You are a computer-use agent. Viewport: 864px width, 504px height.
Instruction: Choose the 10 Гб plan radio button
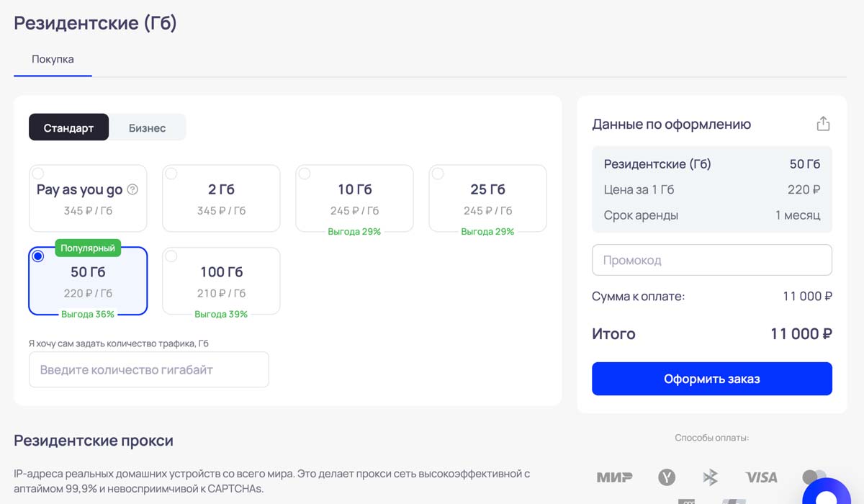pos(305,174)
